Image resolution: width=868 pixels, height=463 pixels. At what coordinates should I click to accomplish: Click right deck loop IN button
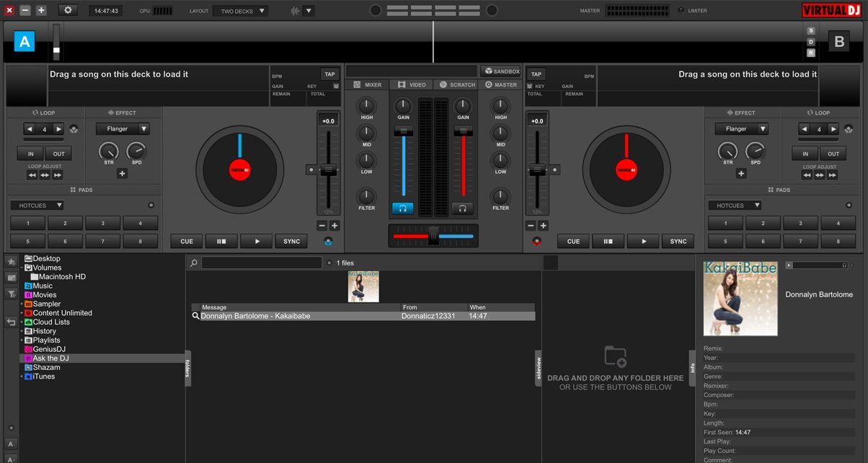pos(805,154)
